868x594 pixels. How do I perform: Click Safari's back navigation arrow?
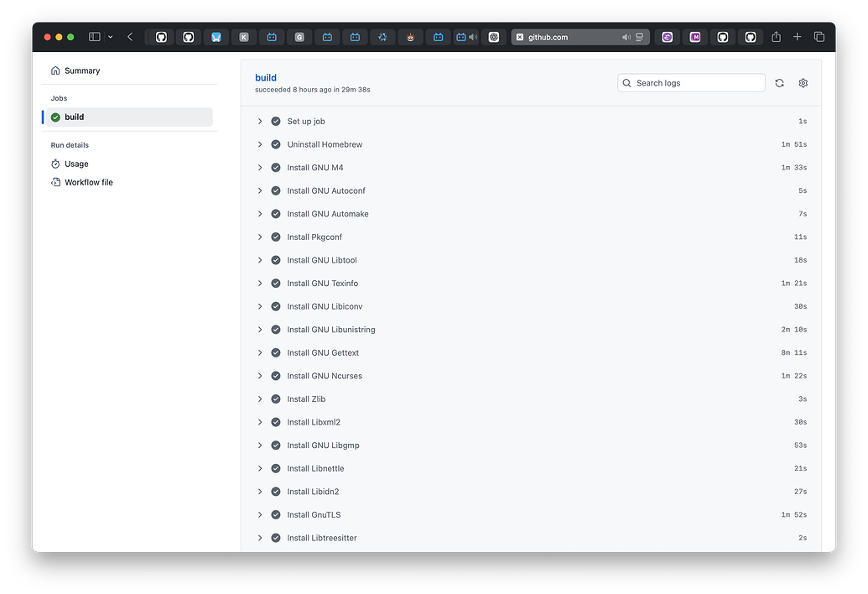[131, 37]
